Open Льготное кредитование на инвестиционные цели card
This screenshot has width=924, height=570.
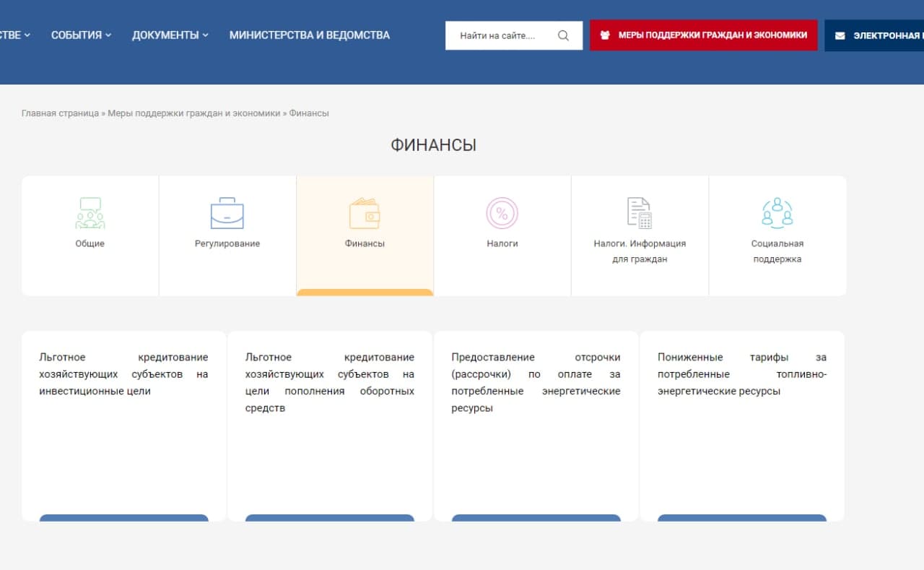[123, 374]
